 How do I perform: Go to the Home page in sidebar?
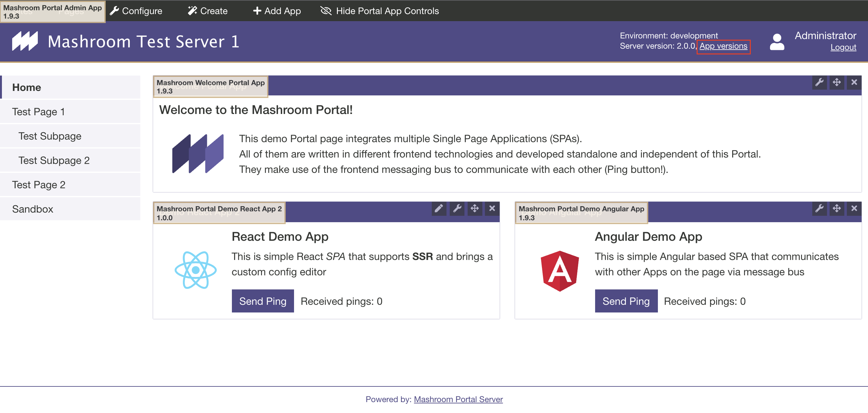[70, 87]
